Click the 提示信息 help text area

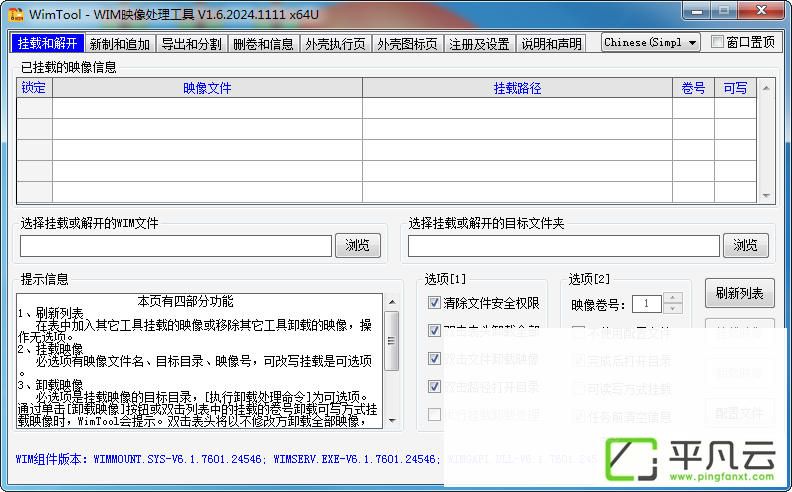pyautogui.click(x=200, y=361)
